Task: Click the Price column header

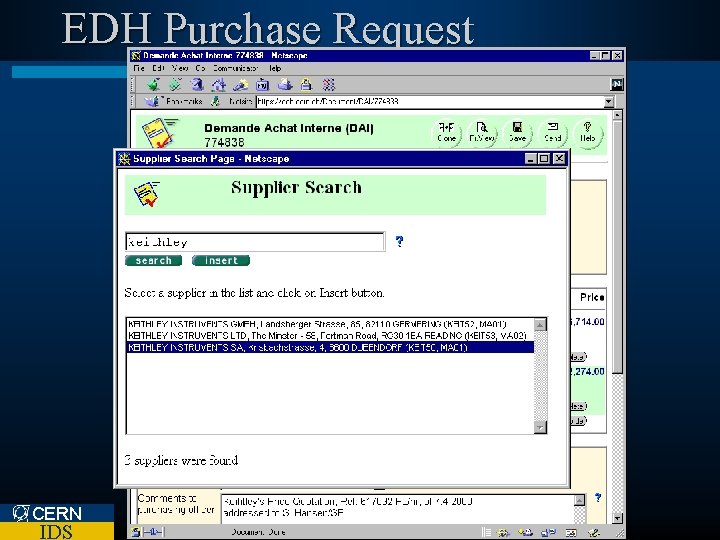Action: [591, 298]
